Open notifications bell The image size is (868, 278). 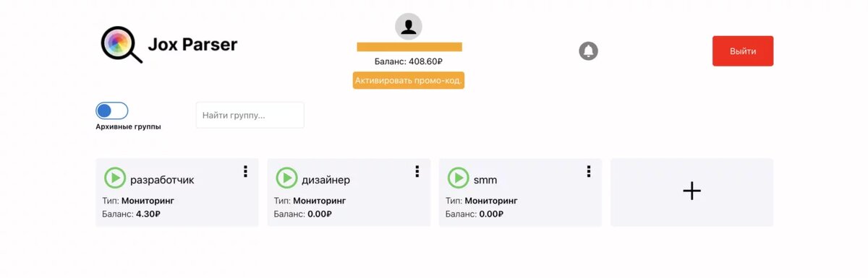pos(589,51)
